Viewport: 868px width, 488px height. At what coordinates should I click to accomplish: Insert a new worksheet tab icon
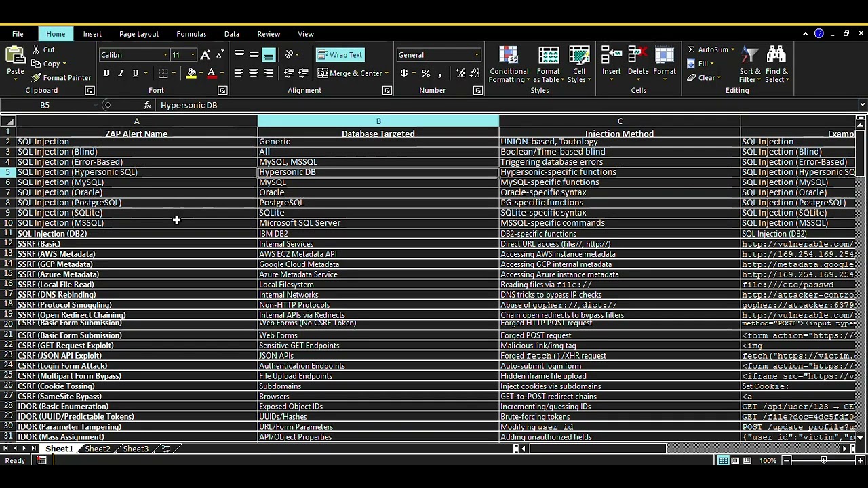(166, 449)
